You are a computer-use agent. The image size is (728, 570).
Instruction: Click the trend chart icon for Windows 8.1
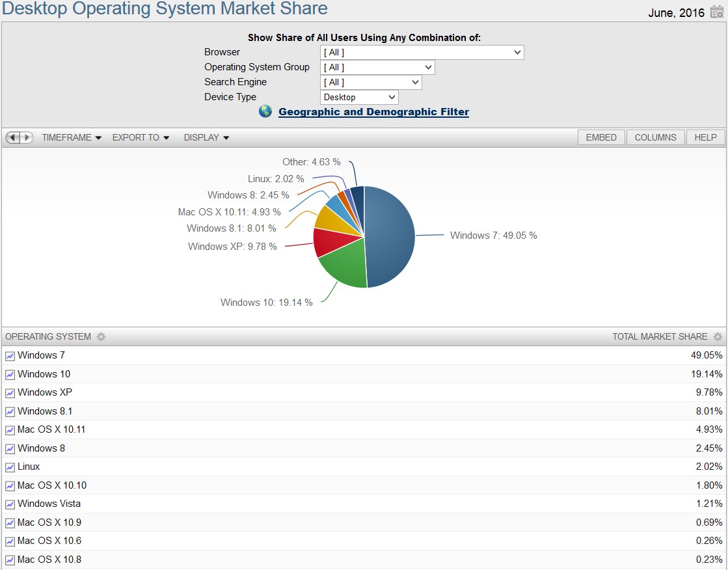tap(10, 412)
